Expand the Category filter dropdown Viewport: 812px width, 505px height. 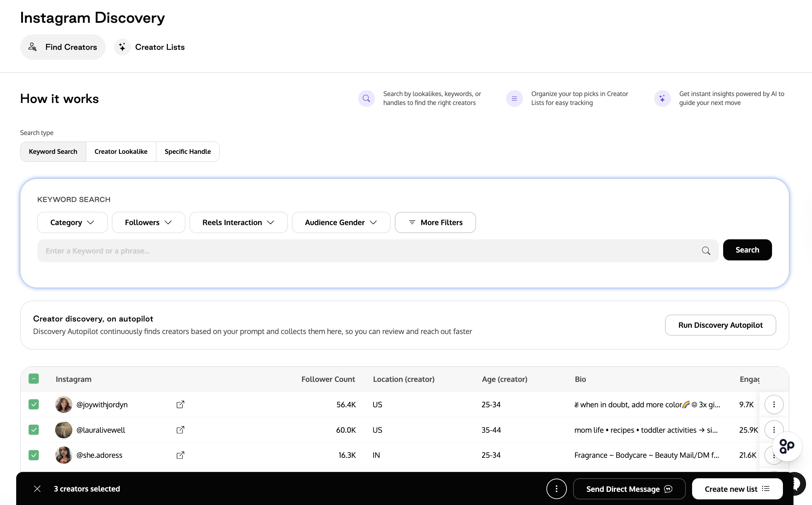(72, 222)
